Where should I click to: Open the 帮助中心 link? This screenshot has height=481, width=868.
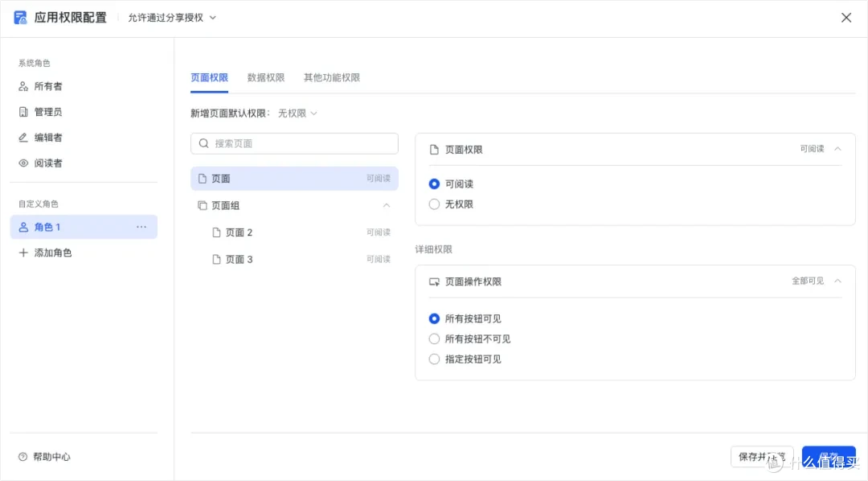click(44, 457)
